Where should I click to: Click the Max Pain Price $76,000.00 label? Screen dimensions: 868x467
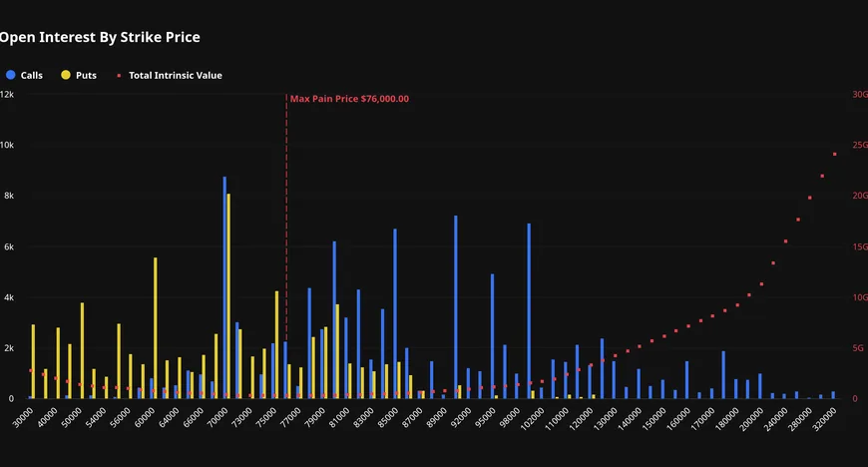349,99
